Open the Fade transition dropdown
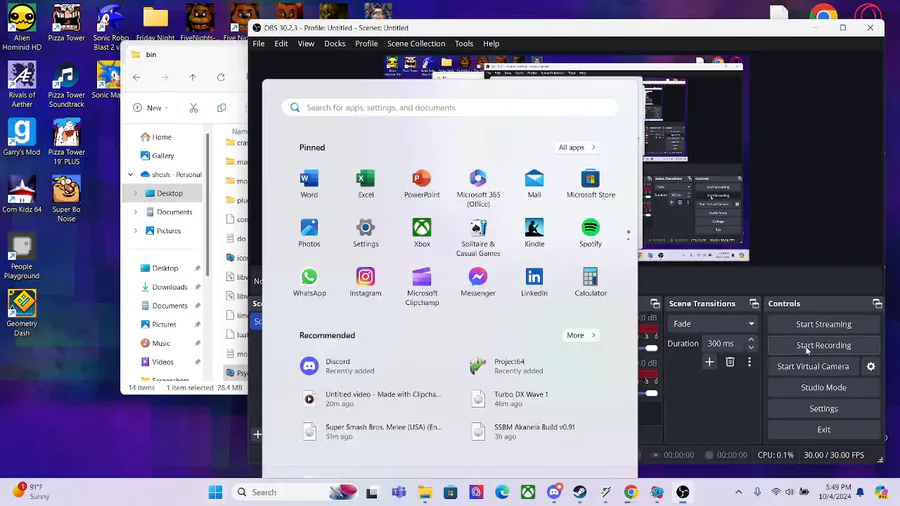 (712, 324)
